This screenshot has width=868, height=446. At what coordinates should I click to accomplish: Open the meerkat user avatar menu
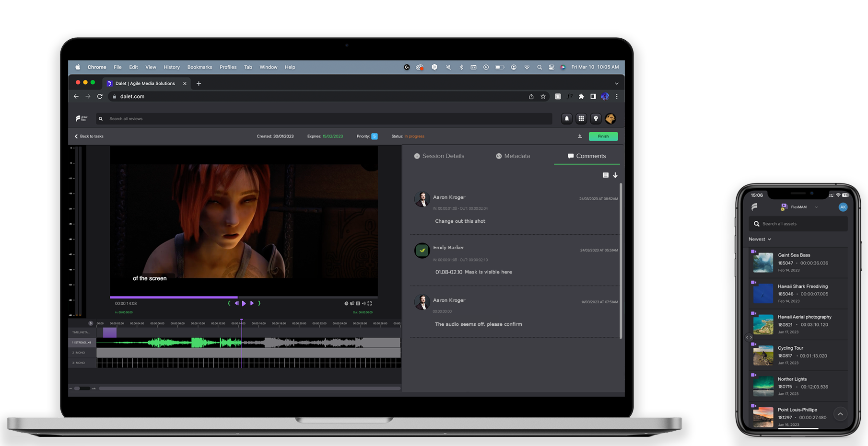tap(610, 119)
